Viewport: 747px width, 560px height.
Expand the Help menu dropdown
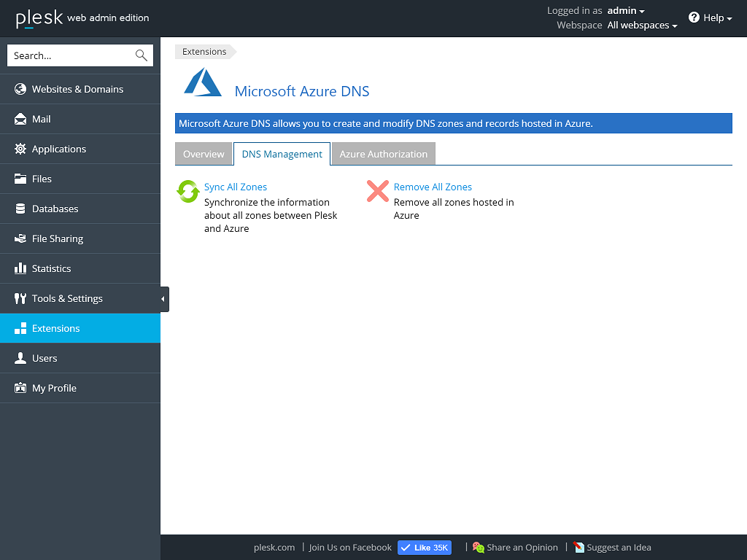tap(711, 17)
